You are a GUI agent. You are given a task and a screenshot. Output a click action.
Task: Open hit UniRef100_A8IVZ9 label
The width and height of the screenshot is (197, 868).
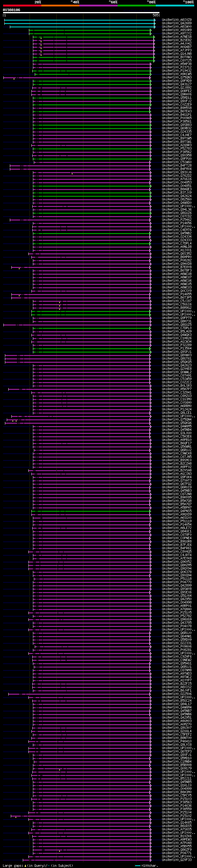(x=177, y=20)
